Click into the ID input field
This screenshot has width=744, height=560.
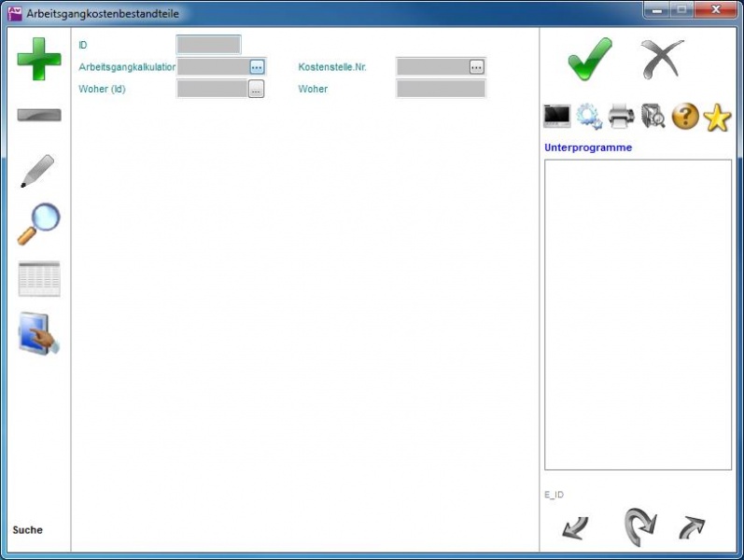tap(208, 45)
